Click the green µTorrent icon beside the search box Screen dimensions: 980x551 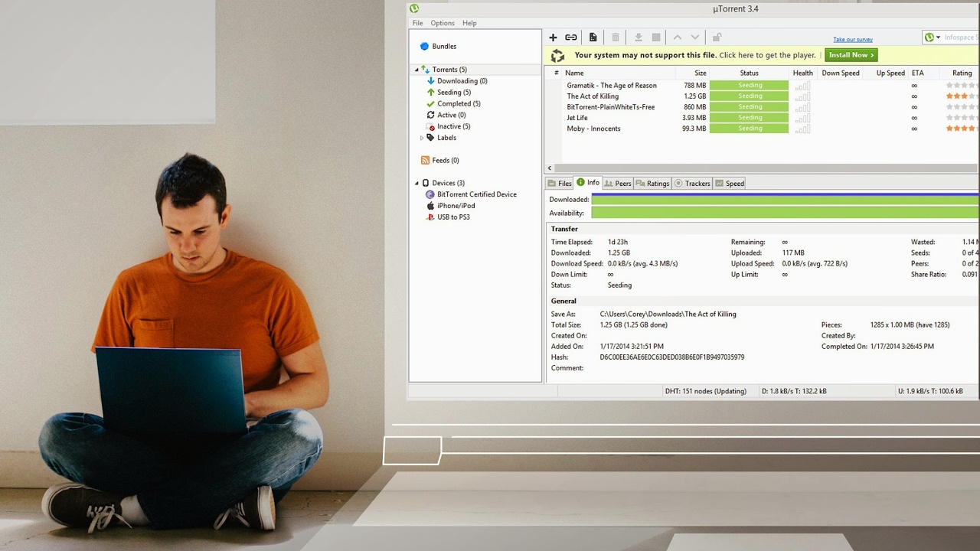click(929, 37)
